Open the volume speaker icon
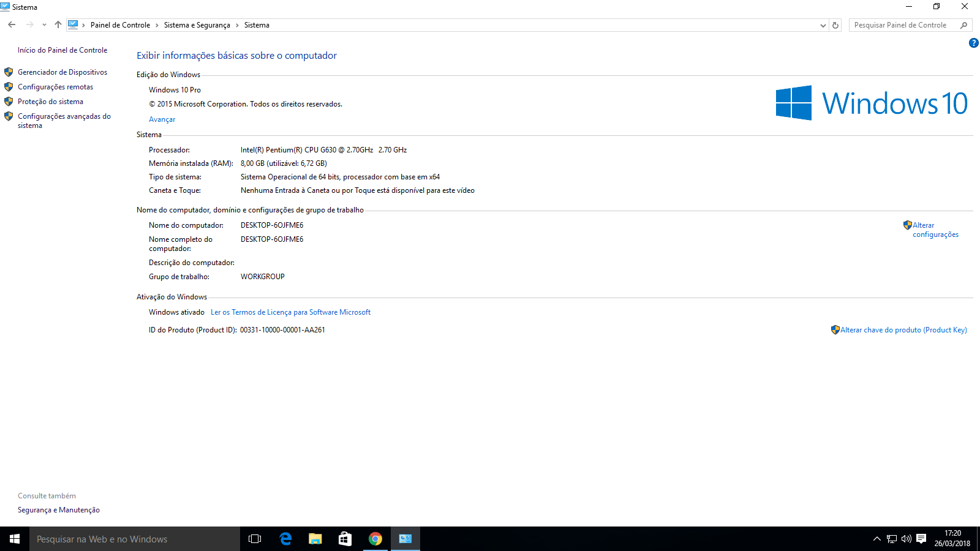This screenshot has width=980, height=551. point(907,539)
